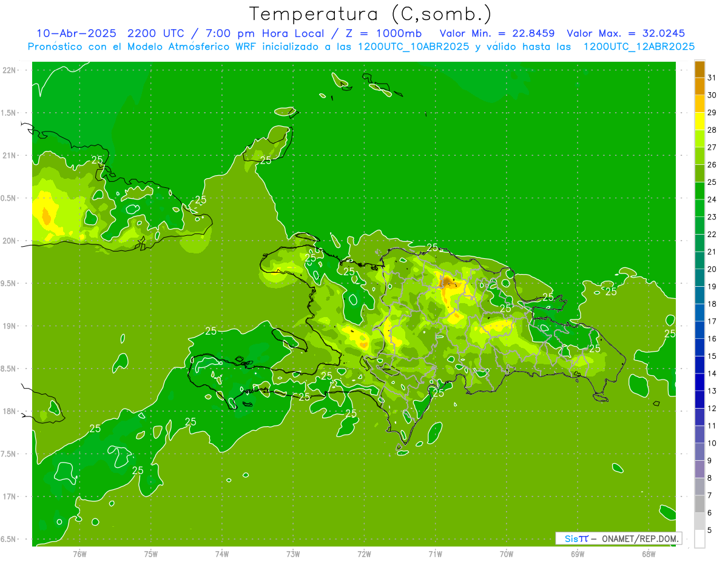Click the "17N" latitude axis label

point(10,497)
